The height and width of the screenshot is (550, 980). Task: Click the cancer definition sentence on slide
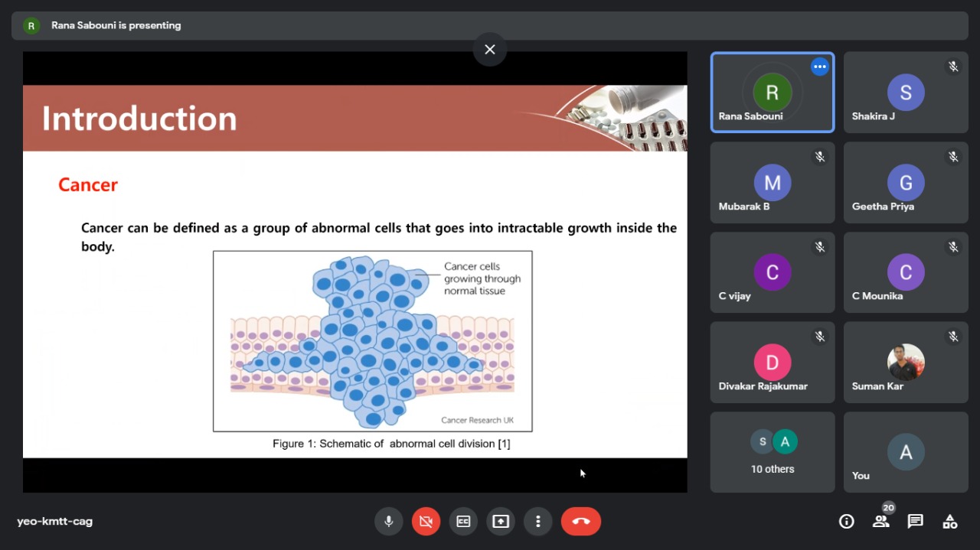tap(379, 237)
